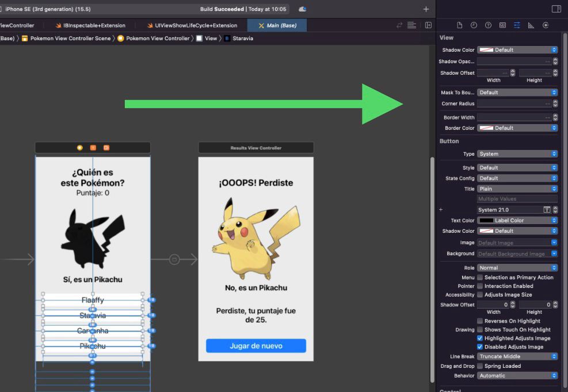568x392 pixels.
Task: Click button Shadow Color swatch
Action: coord(486,231)
